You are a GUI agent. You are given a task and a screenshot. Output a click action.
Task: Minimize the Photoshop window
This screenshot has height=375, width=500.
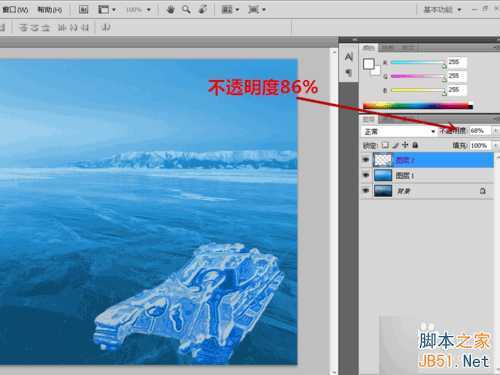click(x=475, y=10)
